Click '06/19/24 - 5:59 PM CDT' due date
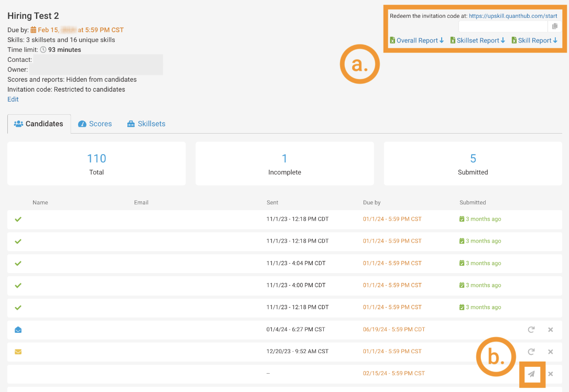 (393, 330)
